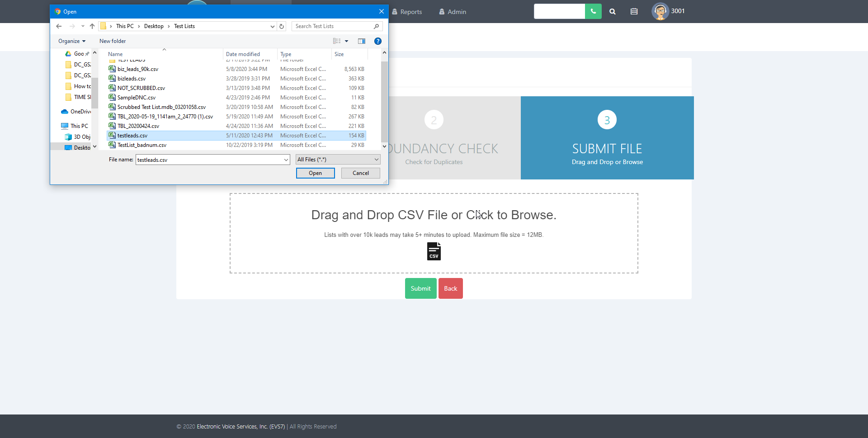868x438 pixels.
Task: Click New folder button
Action: [x=113, y=41]
